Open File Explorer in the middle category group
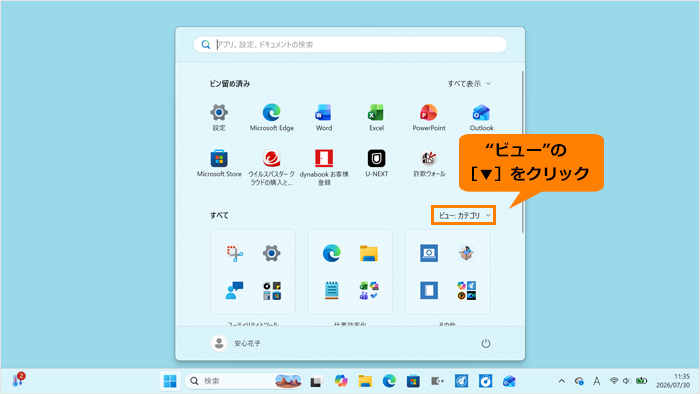The height and width of the screenshot is (394, 700). pos(369,253)
